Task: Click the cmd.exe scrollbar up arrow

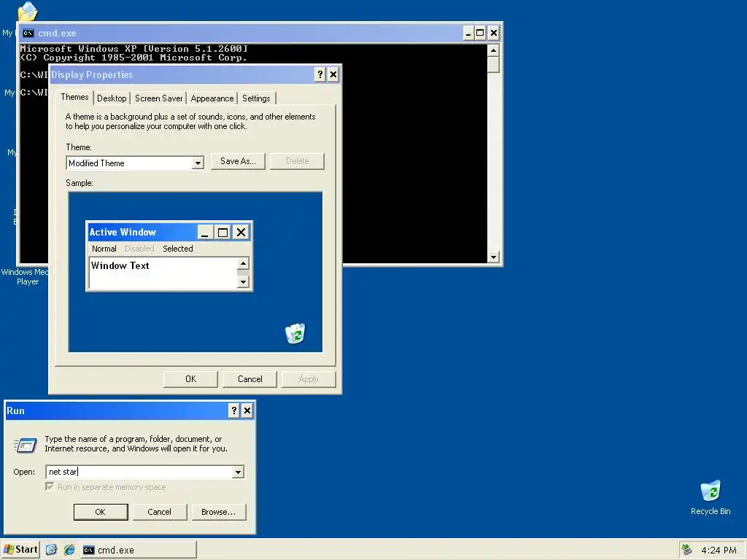Action: tap(494, 50)
